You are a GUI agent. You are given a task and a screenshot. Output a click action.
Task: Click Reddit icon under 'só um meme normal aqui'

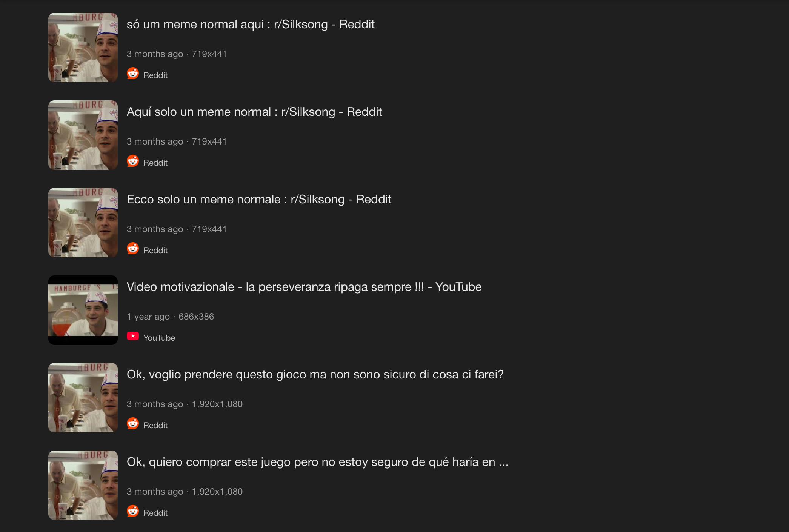133,73
